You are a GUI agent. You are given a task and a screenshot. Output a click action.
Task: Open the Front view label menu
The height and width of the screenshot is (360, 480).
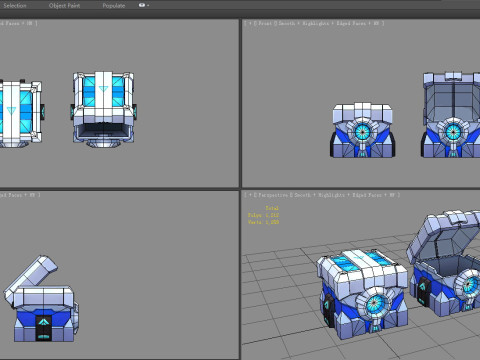click(264, 23)
